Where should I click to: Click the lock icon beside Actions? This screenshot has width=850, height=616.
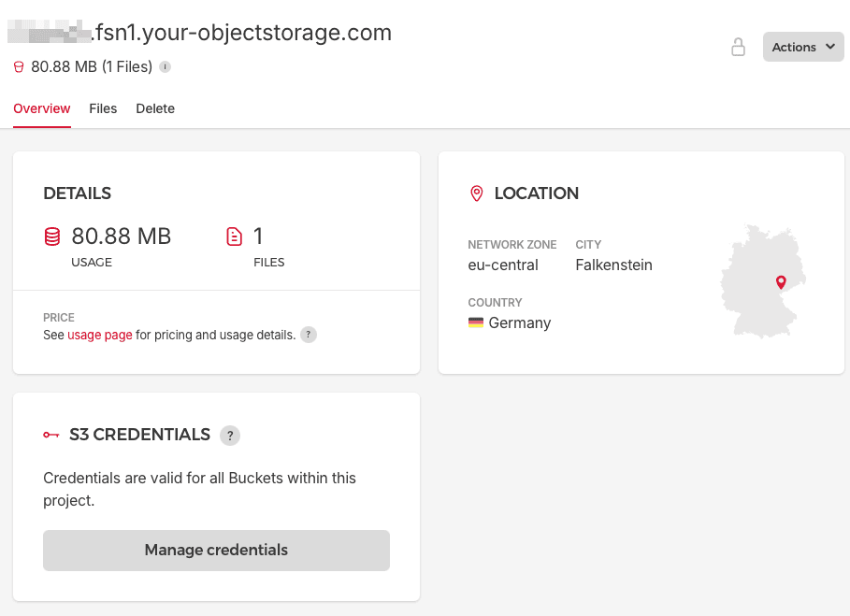738,47
